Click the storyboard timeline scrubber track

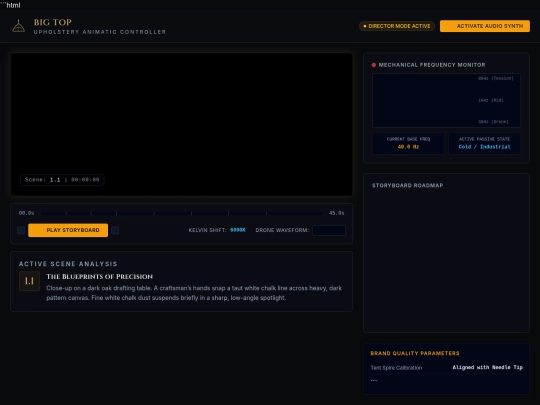point(181,213)
